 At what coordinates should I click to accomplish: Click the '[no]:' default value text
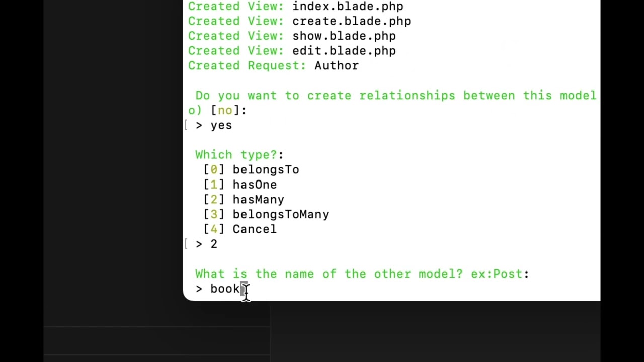click(x=228, y=111)
